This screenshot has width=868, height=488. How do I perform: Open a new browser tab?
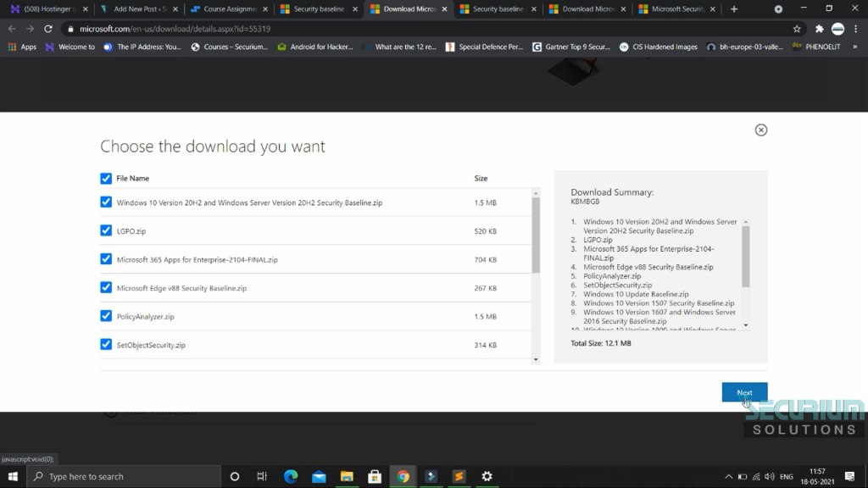tap(734, 8)
